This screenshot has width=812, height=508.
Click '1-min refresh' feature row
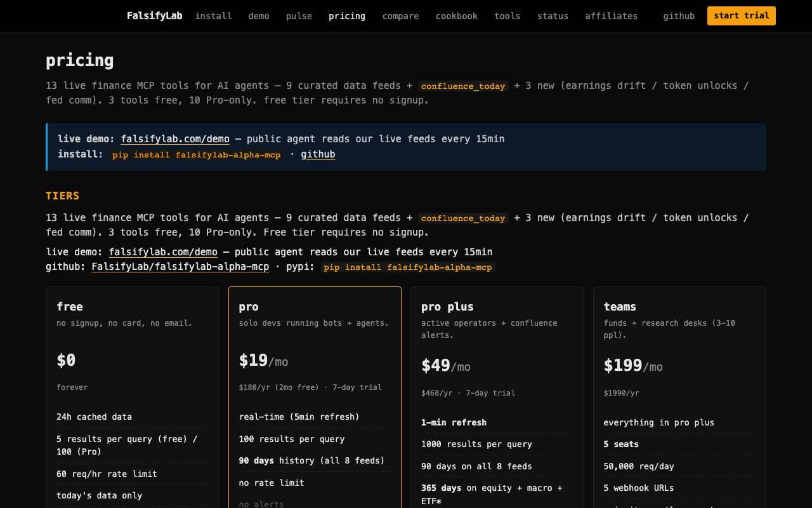tap(497, 422)
